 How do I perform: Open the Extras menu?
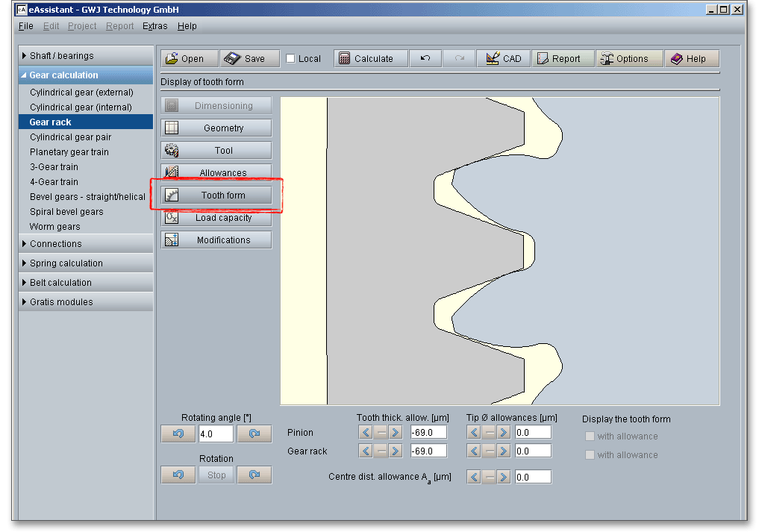(x=155, y=26)
